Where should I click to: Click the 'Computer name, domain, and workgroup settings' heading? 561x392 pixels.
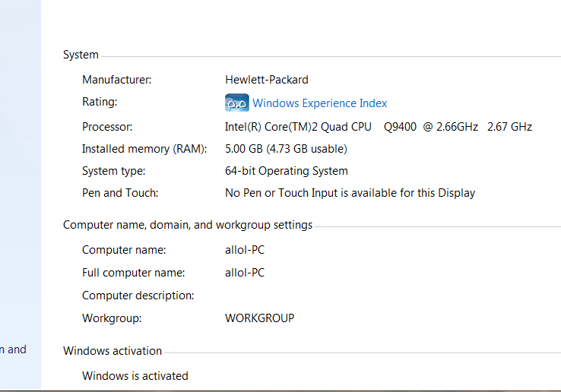pos(188,225)
